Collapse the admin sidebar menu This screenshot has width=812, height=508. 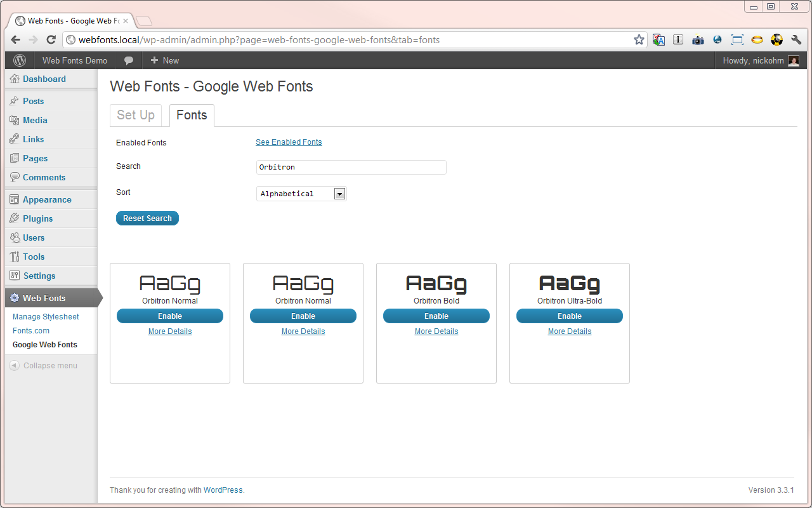(43, 366)
